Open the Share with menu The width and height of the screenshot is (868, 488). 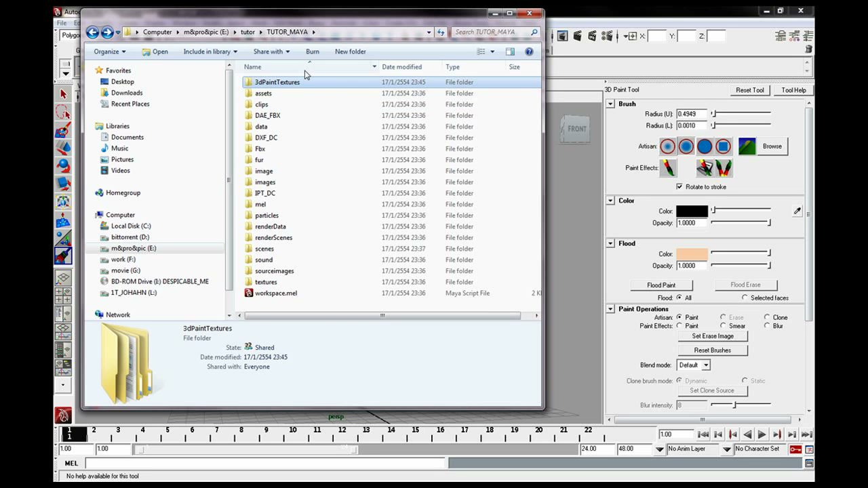click(271, 52)
